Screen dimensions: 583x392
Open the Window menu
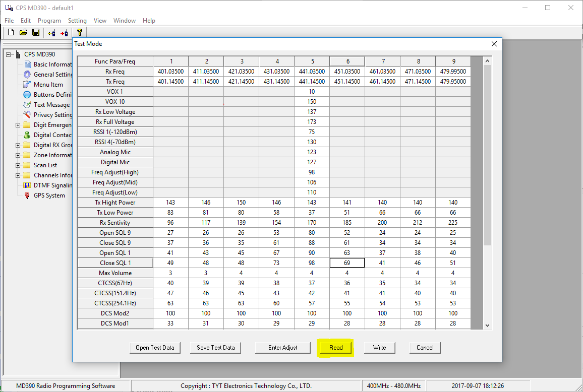(x=125, y=21)
